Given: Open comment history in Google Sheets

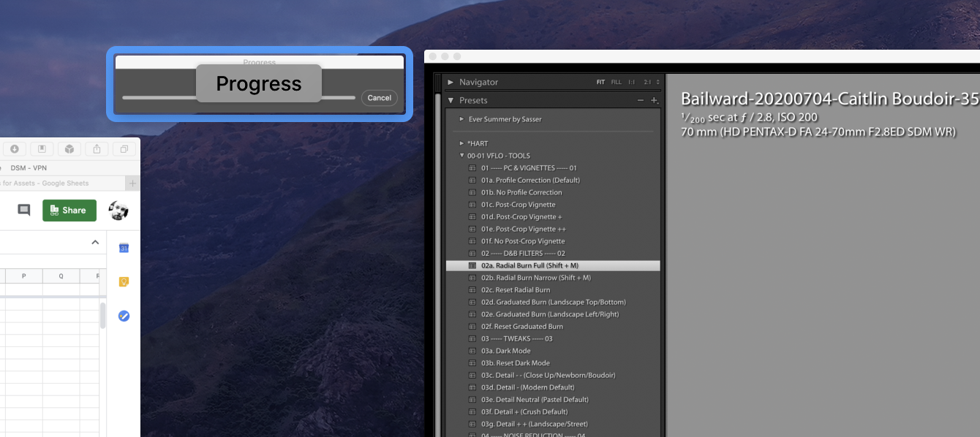Looking at the screenshot, I should click(23, 210).
